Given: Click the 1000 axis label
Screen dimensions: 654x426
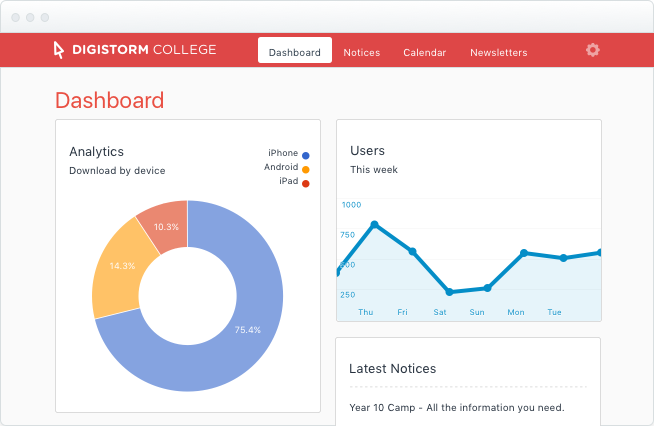Looking at the screenshot, I should tap(352, 205).
